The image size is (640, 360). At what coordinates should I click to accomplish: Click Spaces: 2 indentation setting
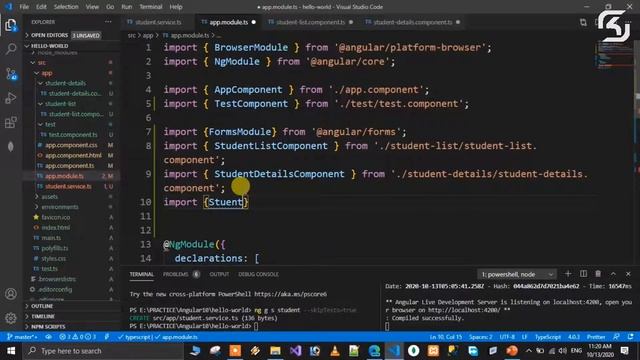tap(480, 337)
